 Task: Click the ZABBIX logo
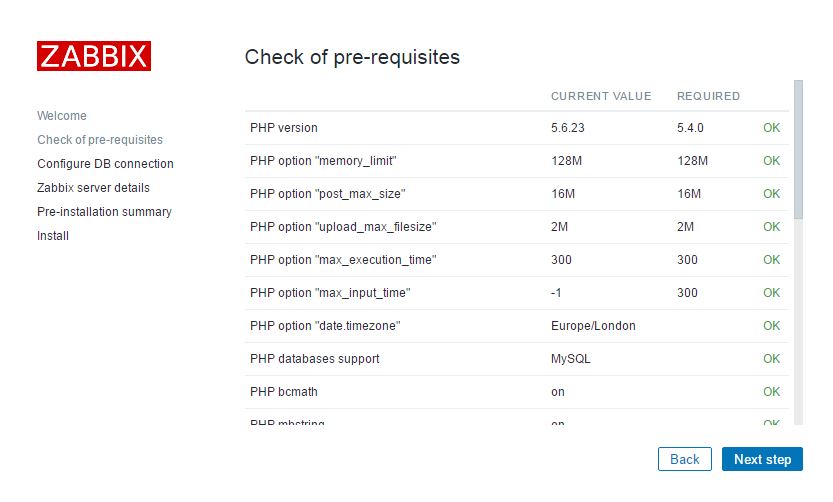pos(94,55)
